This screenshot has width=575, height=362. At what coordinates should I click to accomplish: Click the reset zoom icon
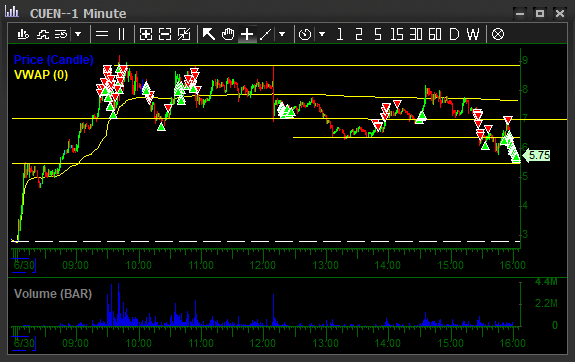(184, 34)
